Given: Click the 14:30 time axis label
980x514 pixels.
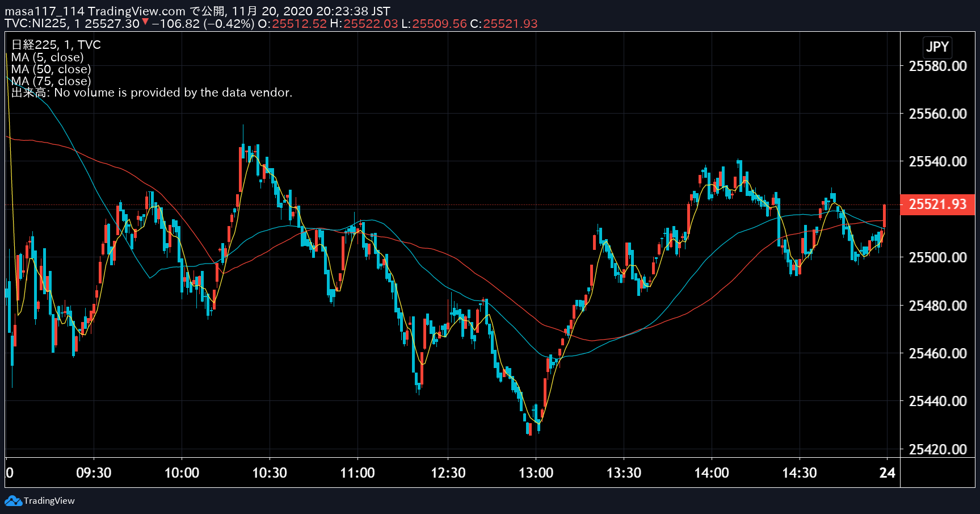Looking at the screenshot, I should point(800,473).
